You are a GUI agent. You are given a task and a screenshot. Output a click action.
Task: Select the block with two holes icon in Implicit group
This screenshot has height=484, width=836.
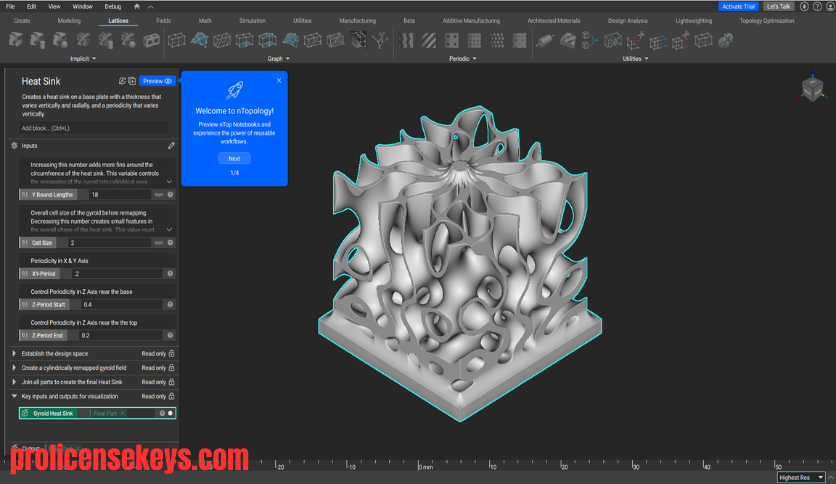pos(151,40)
